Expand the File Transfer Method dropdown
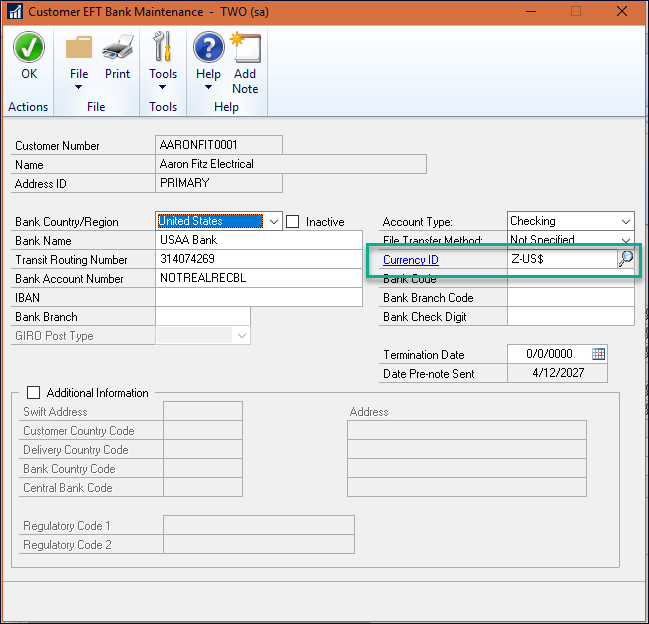Image resolution: width=649 pixels, height=624 pixels. point(626,240)
